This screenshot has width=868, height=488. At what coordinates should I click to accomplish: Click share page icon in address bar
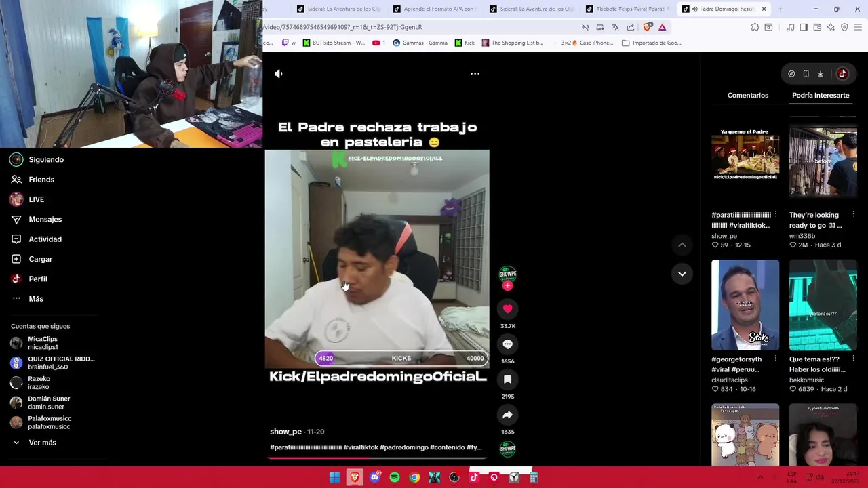pyautogui.click(x=631, y=27)
